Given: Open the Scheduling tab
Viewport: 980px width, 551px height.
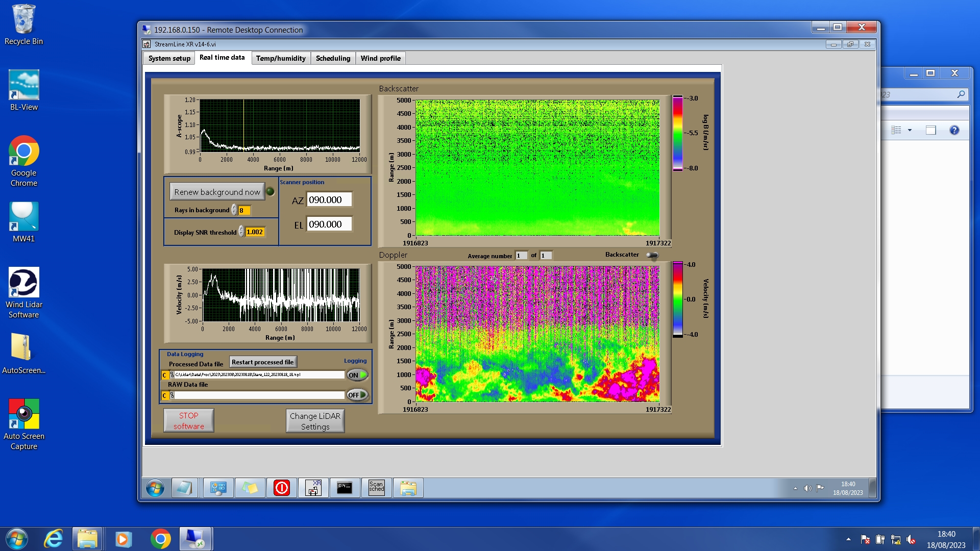Looking at the screenshot, I should tap(333, 58).
